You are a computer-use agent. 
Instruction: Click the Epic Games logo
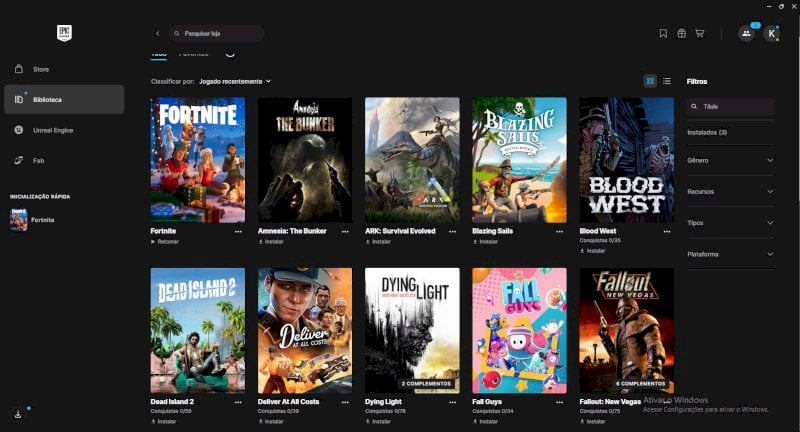click(x=64, y=33)
